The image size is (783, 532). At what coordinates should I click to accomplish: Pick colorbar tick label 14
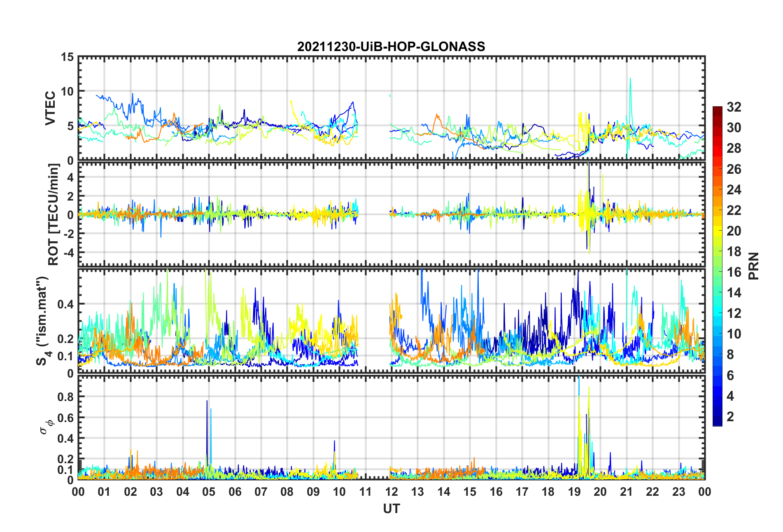click(x=734, y=292)
